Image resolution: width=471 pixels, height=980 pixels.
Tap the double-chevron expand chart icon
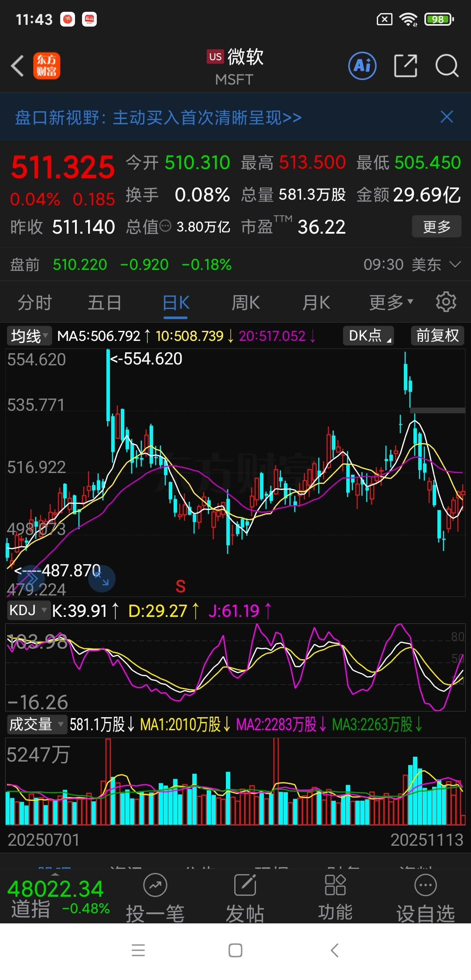click(x=31, y=579)
